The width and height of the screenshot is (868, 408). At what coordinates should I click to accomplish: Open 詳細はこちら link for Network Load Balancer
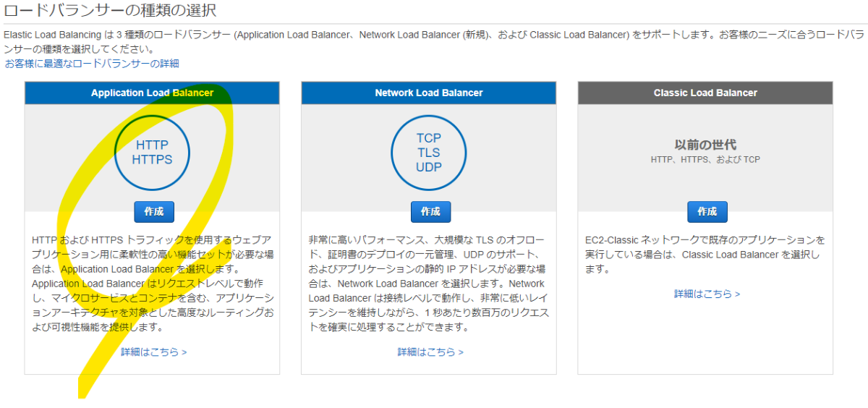[430, 352]
